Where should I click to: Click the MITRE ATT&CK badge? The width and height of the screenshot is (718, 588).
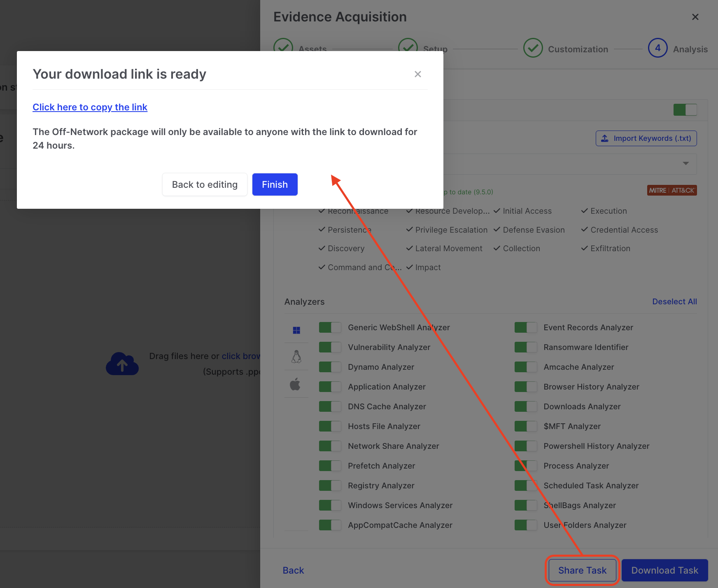coord(671,190)
